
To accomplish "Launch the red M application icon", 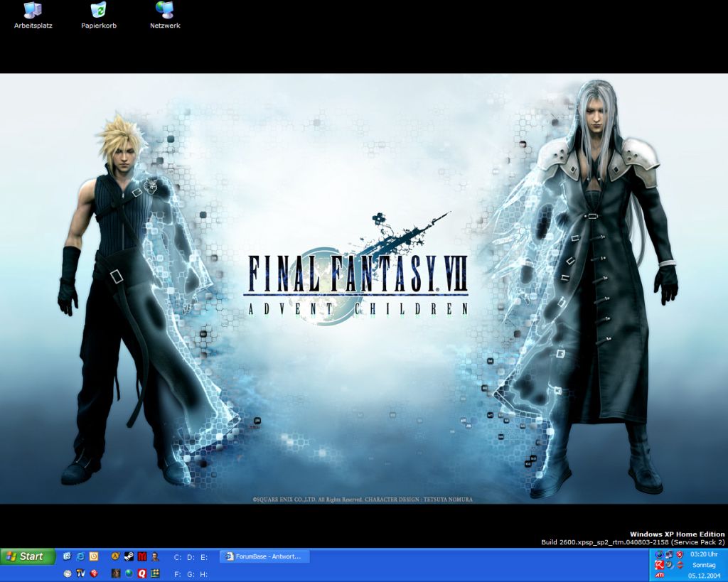I will click(x=142, y=556).
